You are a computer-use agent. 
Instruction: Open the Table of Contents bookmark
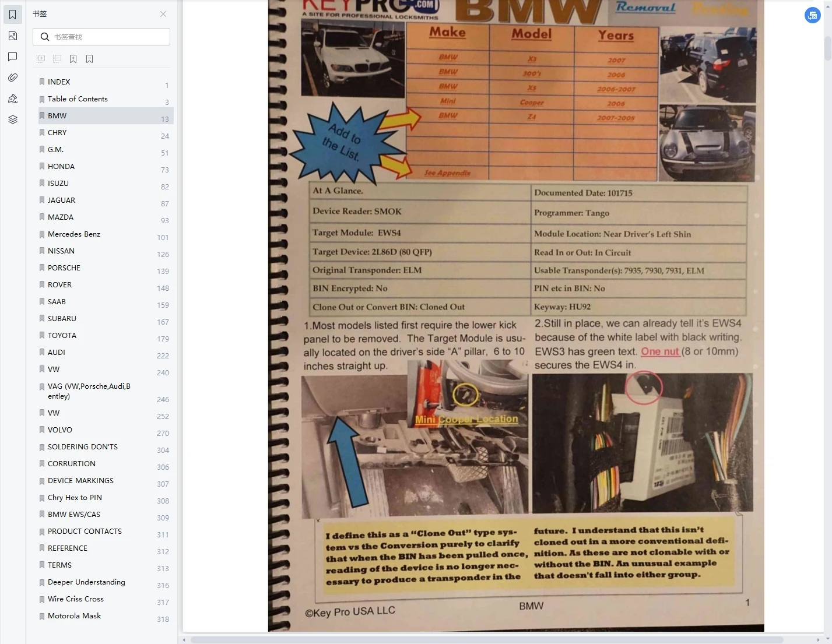coord(106,99)
